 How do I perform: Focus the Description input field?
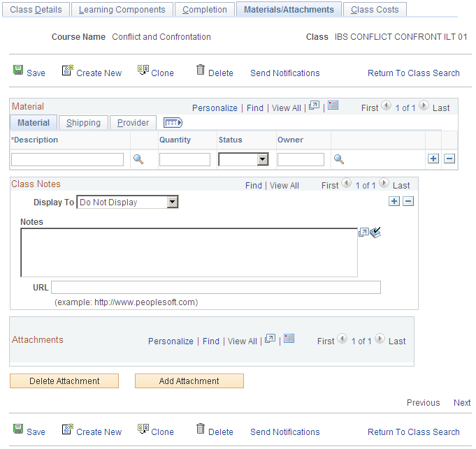67,159
